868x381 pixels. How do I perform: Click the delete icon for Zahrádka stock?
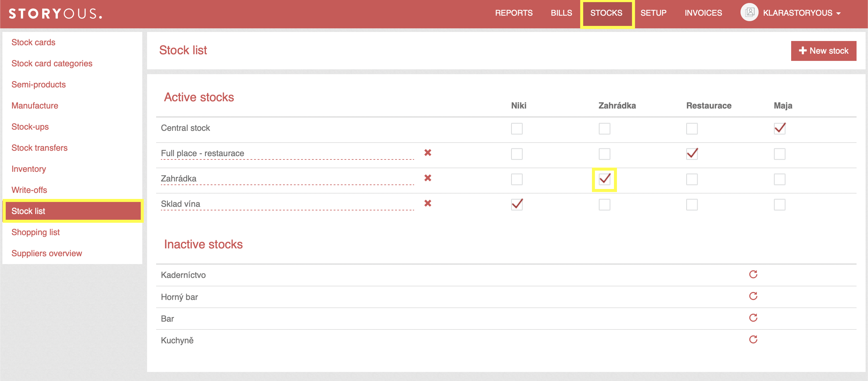tap(429, 178)
